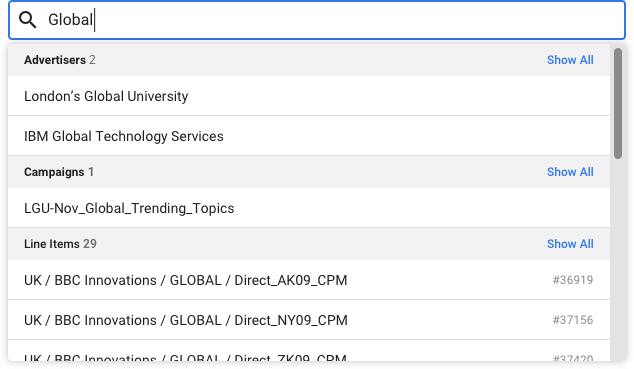Focus the search field containing "Global"
634x369 pixels.
pos(317,20)
